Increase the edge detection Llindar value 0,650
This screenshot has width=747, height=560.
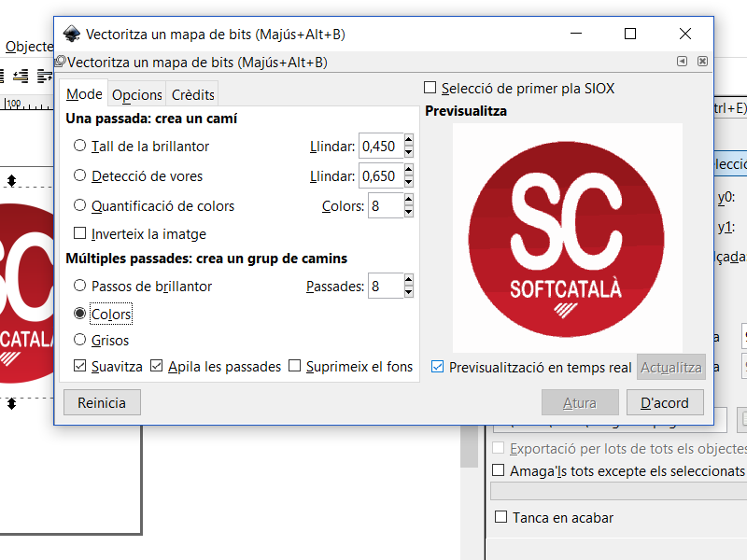pyautogui.click(x=408, y=170)
